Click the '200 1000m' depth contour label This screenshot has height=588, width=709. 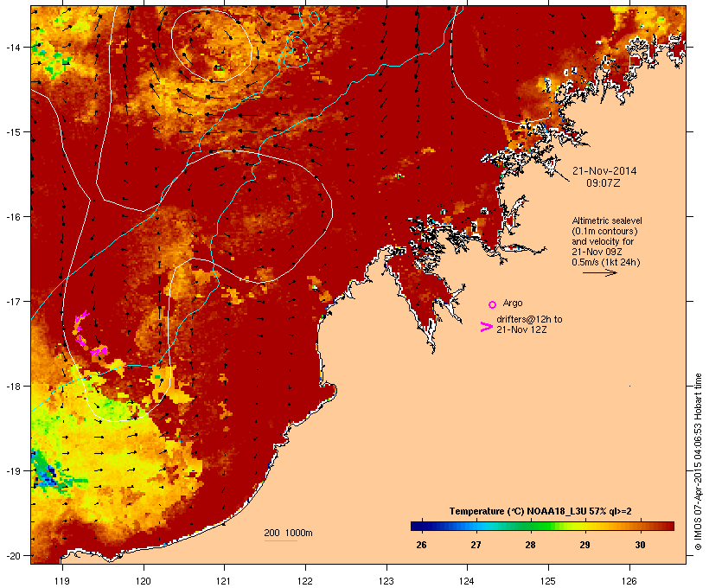click(288, 533)
